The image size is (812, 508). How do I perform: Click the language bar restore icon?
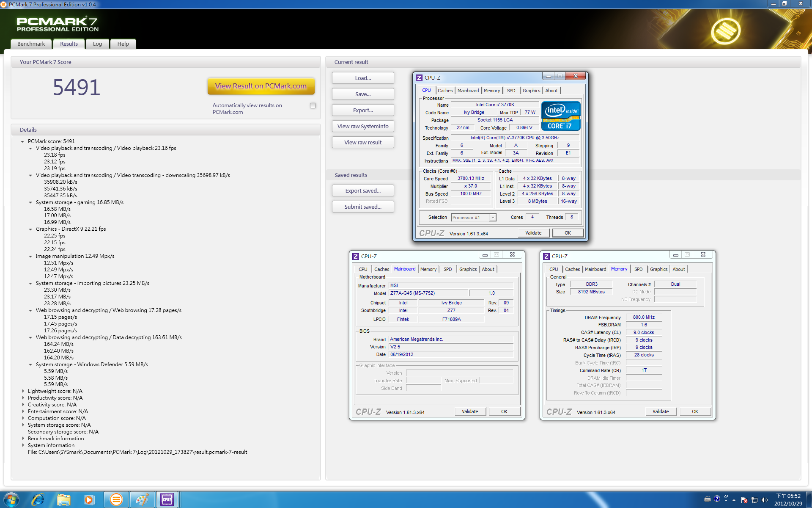click(726, 496)
